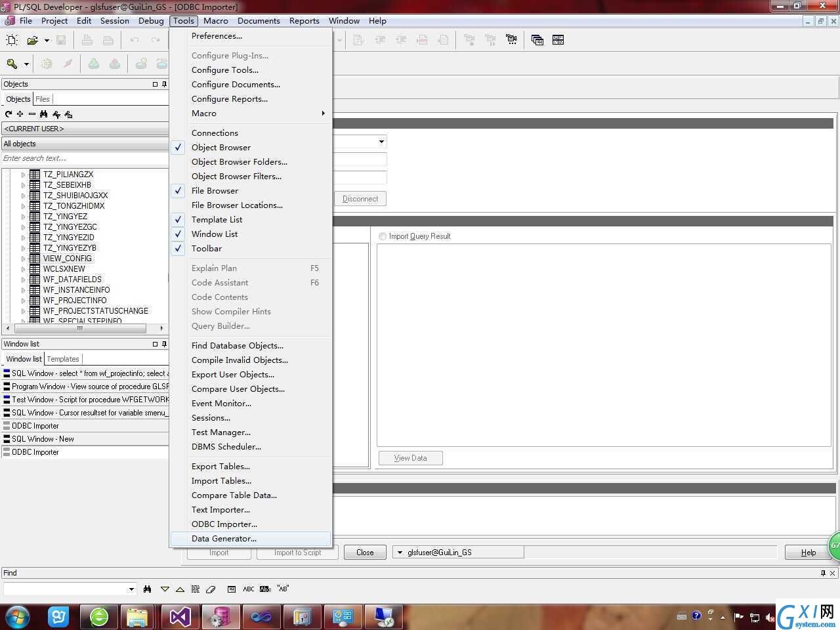The height and width of the screenshot is (630, 840).
Task: Click table icon beside VIEW_CONFIG
Action: tap(35, 259)
